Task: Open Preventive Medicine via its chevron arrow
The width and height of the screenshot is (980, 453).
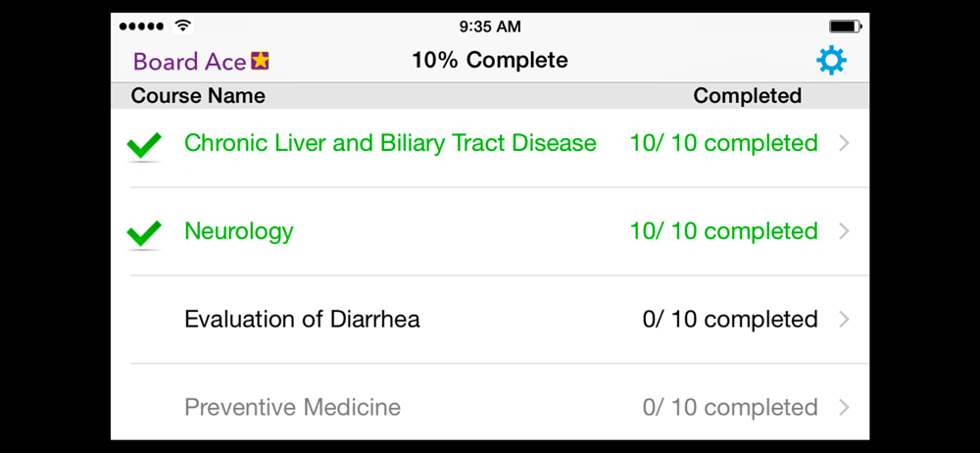Action: [x=845, y=408]
